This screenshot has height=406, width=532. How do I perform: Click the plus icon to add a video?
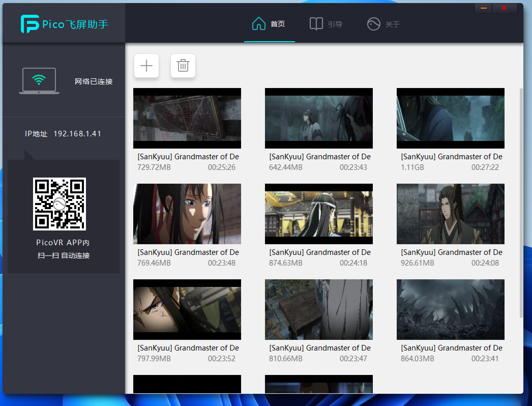[146, 66]
